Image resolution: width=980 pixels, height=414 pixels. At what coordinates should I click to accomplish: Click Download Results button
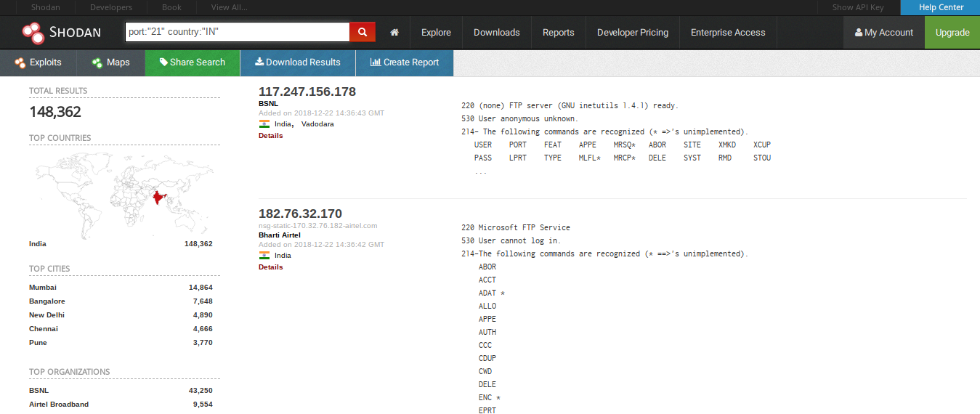click(297, 62)
